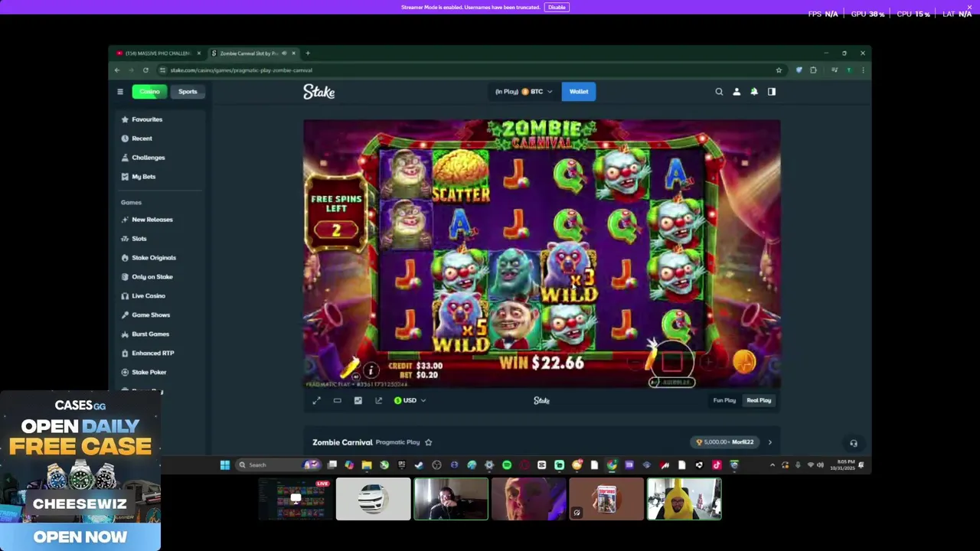Reload the page in the browser
Screen dimensions: 980x551
click(x=145, y=70)
